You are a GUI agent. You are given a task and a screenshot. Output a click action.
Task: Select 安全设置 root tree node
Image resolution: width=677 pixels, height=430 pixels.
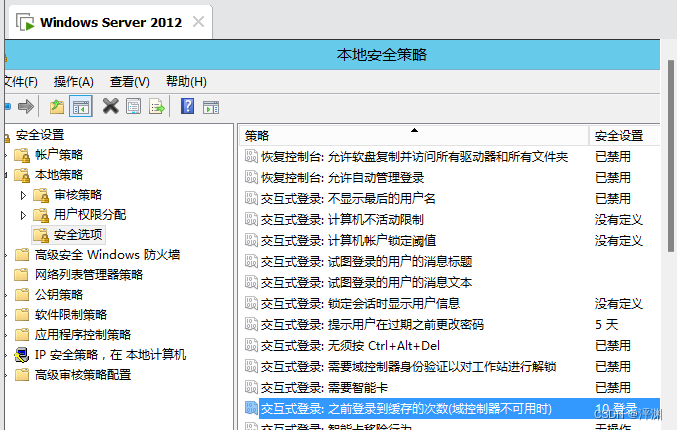coord(40,135)
